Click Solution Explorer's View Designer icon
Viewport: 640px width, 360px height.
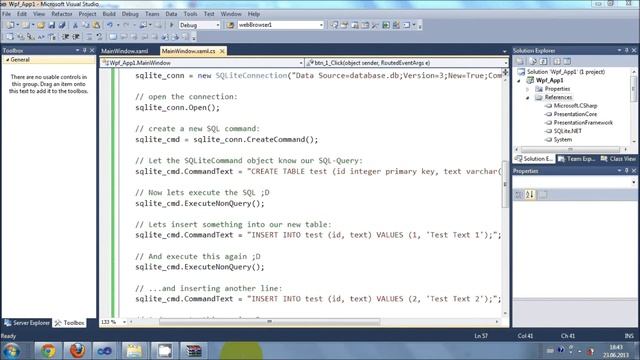click(567, 62)
